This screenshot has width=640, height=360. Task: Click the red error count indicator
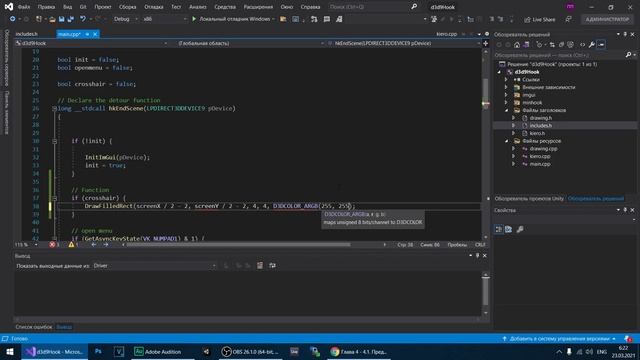[54, 244]
